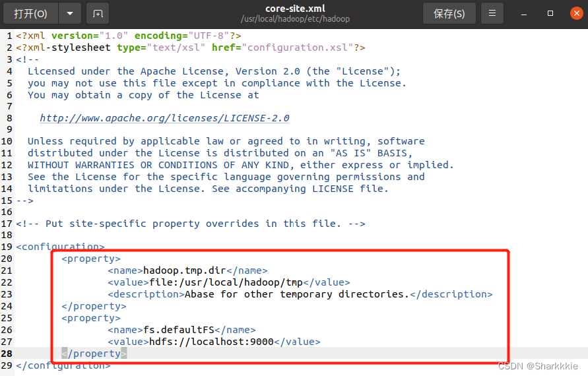Click the core-site.xml title text

295,9
